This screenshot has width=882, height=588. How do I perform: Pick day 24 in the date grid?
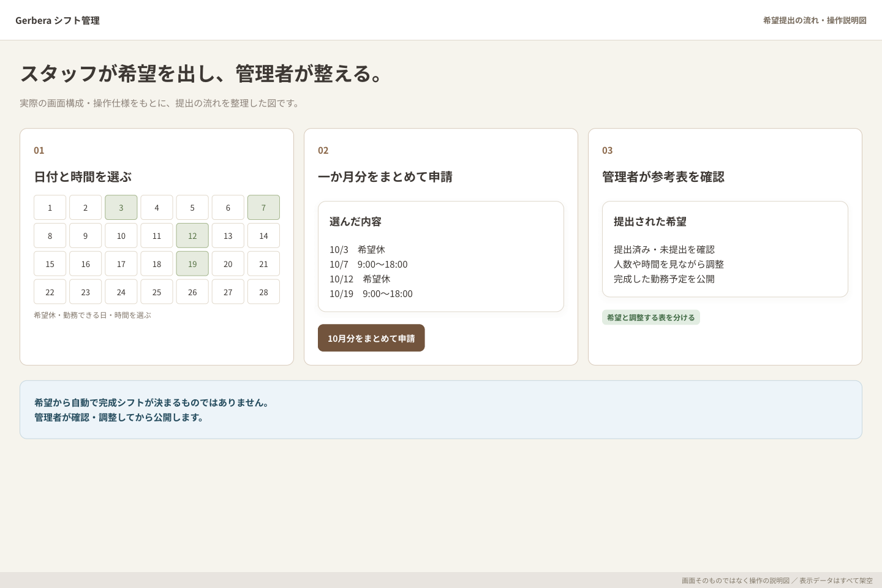tap(121, 292)
